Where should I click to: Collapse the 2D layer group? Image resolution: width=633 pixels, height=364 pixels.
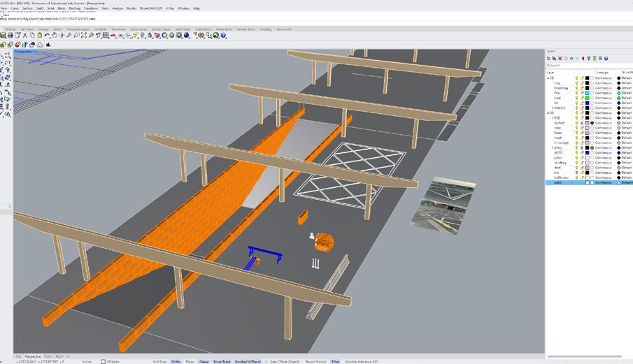pyautogui.click(x=548, y=78)
